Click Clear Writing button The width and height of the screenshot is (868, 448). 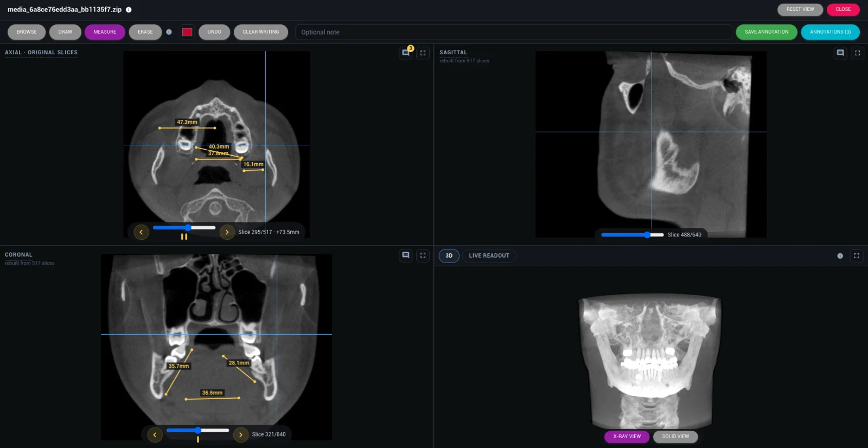pos(261,32)
